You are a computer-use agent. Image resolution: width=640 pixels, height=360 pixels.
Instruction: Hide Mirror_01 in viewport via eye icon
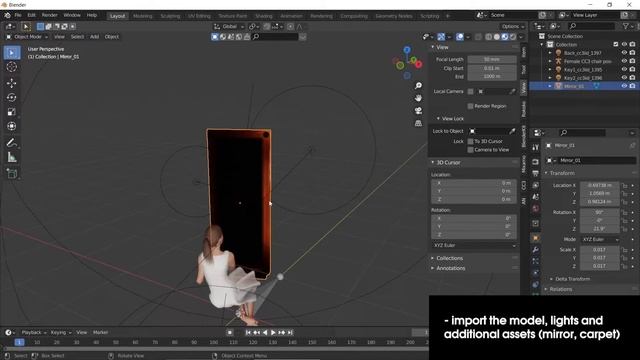click(624, 86)
